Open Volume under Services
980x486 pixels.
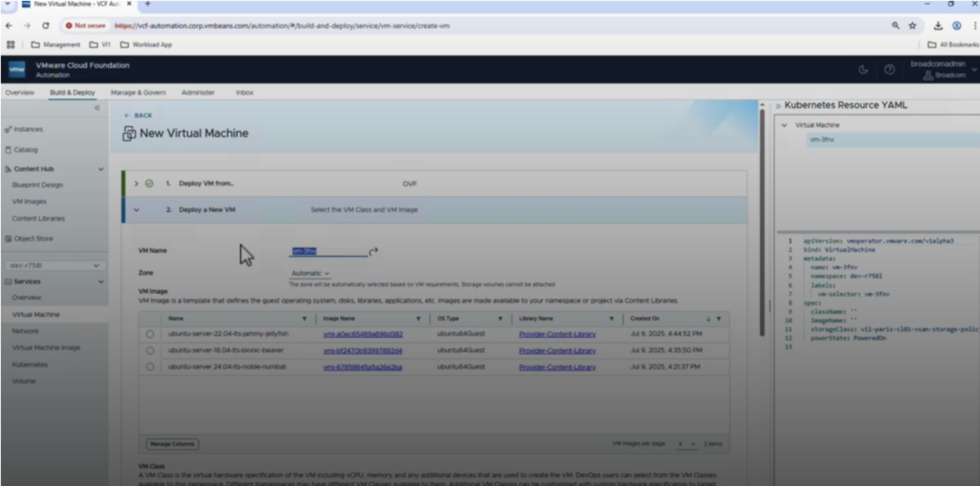pyautogui.click(x=24, y=381)
